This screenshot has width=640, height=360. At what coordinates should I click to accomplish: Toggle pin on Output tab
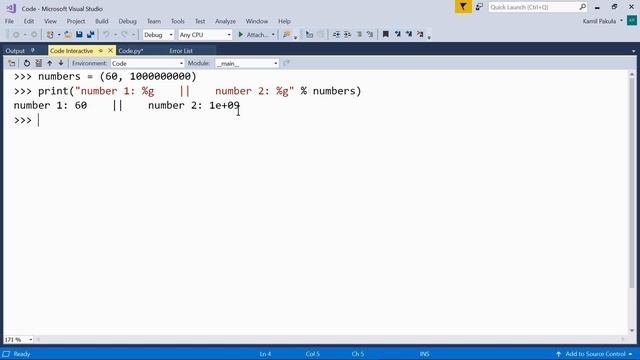(x=33, y=51)
